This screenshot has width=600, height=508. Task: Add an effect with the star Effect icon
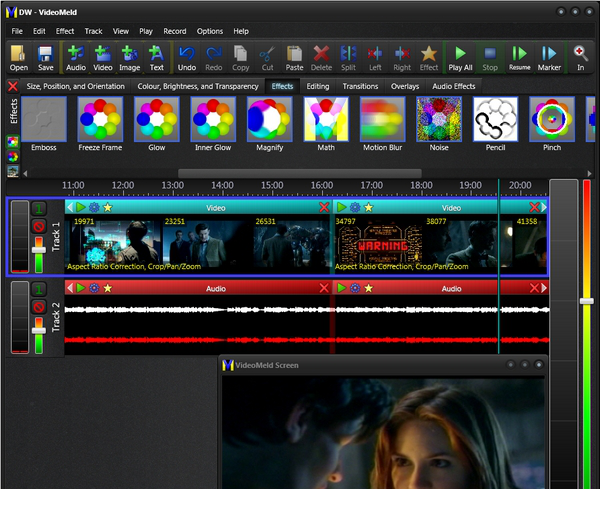click(429, 58)
